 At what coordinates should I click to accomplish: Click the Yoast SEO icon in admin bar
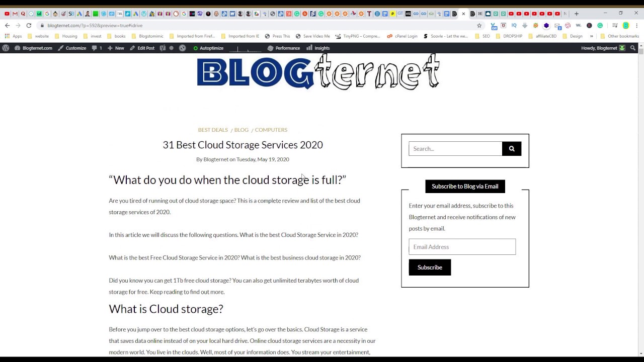point(163,48)
